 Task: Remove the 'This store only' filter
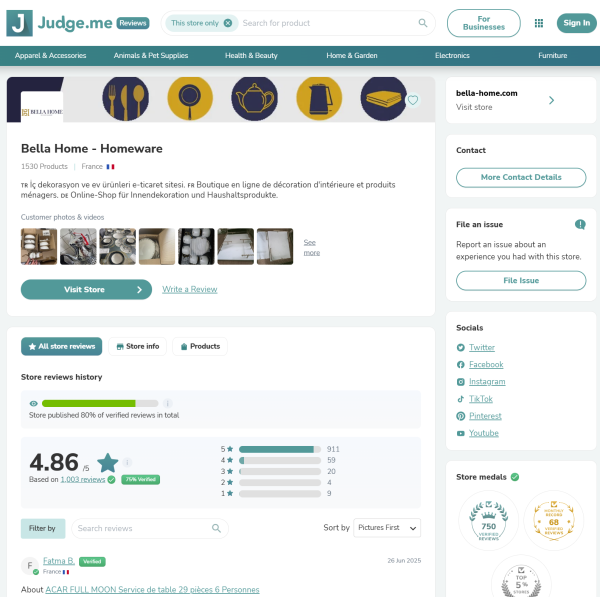click(x=228, y=23)
